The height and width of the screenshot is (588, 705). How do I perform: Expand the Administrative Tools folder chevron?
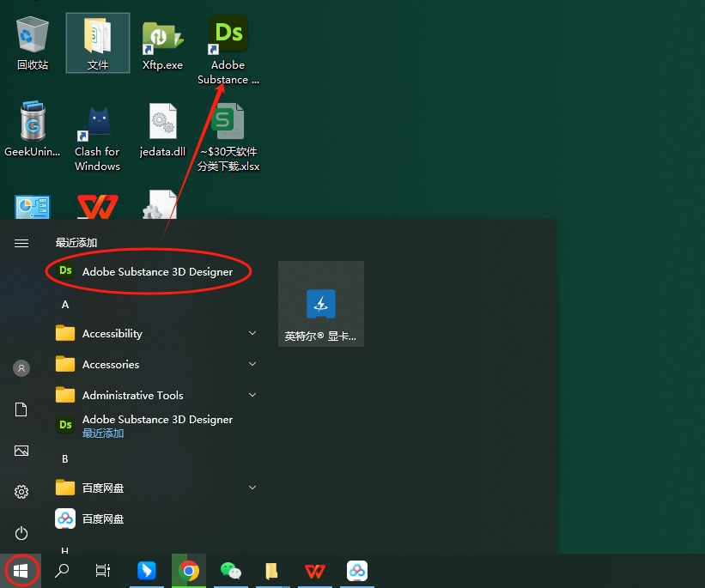pos(252,395)
